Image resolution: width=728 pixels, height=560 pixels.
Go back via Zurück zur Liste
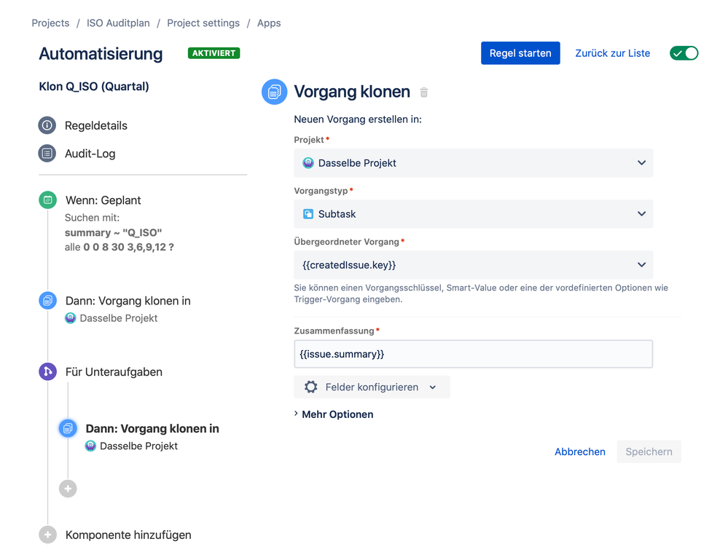click(612, 53)
